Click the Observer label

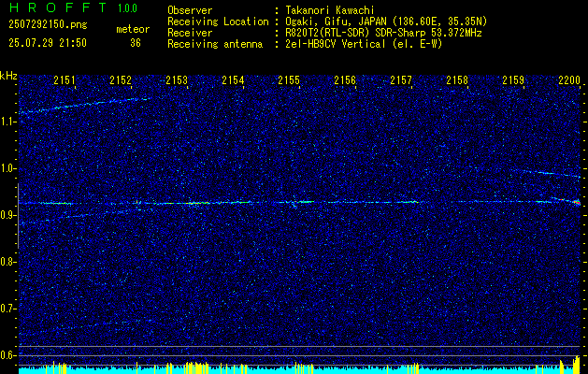click(x=190, y=10)
